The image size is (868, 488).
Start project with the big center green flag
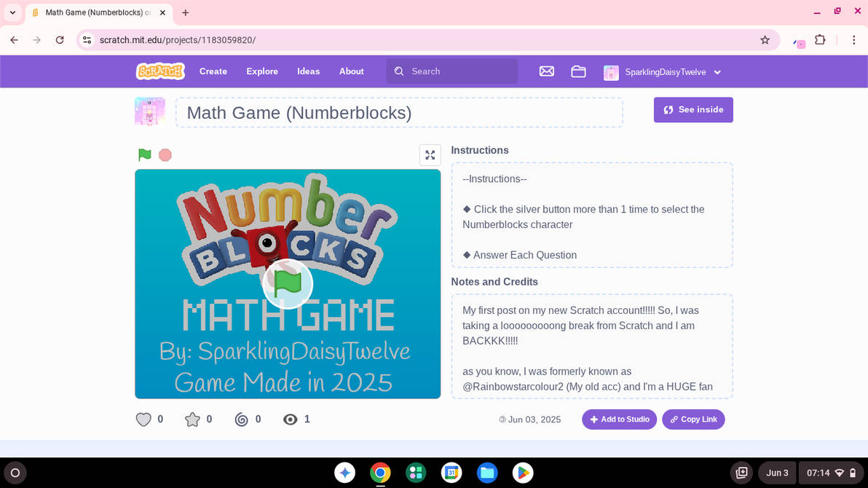[288, 283]
